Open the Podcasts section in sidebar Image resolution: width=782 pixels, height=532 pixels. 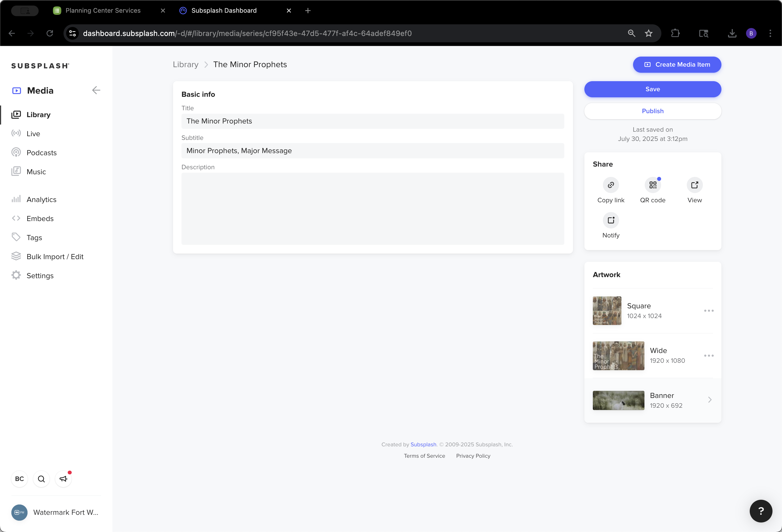(x=41, y=153)
